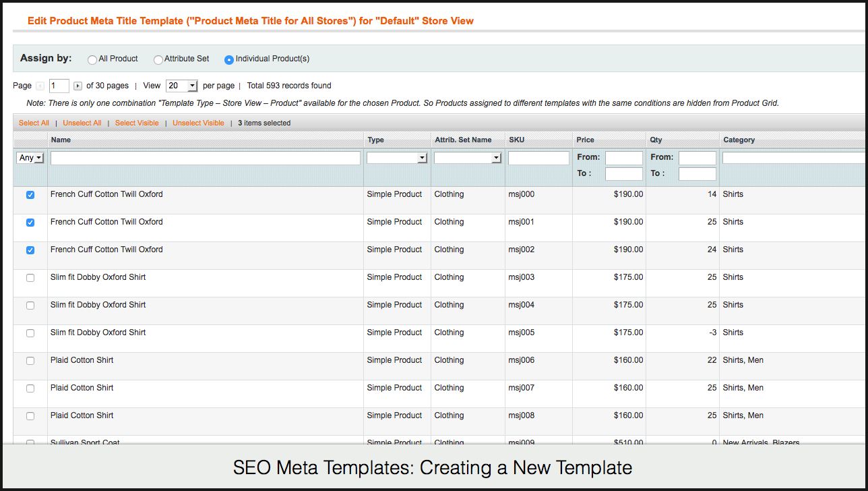Uncheck product with SKU msj000

pyautogui.click(x=30, y=195)
